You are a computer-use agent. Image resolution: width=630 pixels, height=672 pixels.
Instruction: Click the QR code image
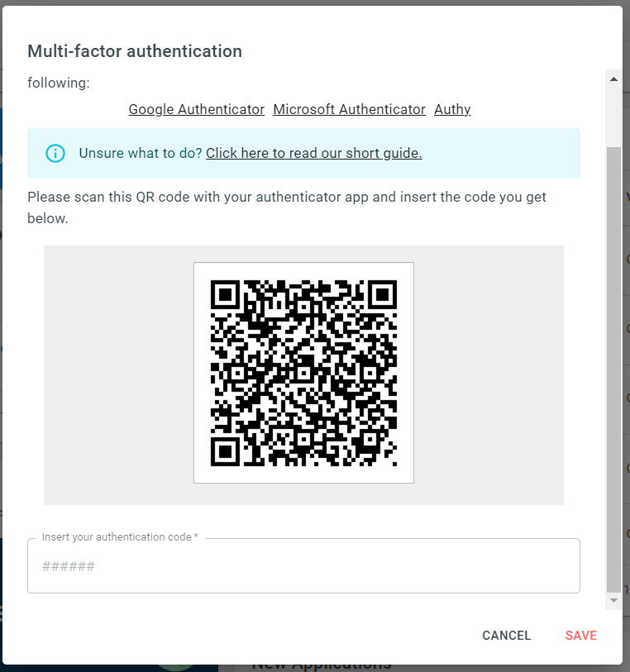coord(304,373)
